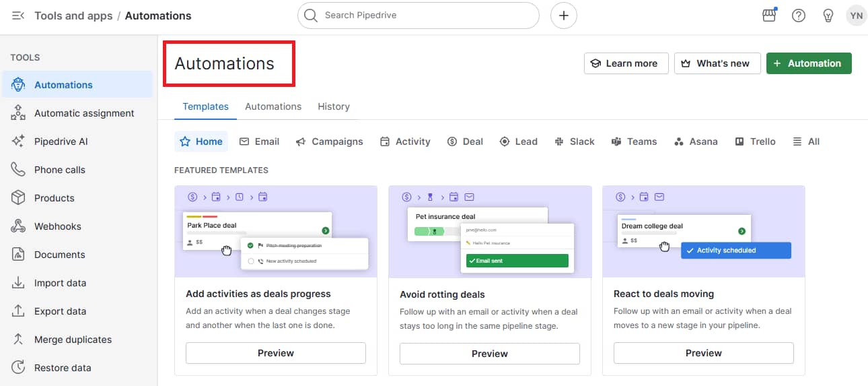Click Tools and apps breadcrumb link
This screenshot has height=386, width=868.
pos(73,15)
